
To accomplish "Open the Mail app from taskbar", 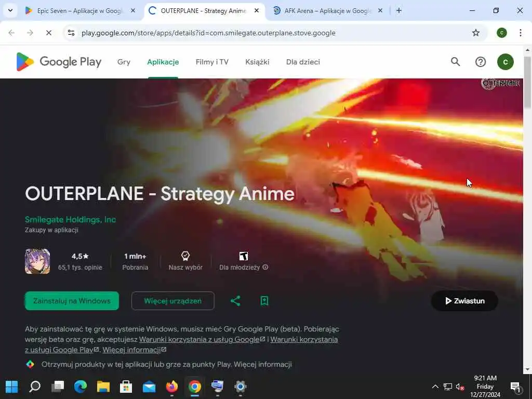I will coord(149,387).
